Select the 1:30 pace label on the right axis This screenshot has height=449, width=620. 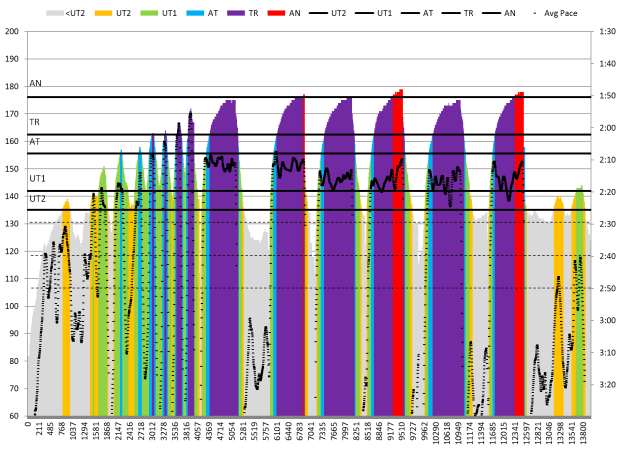[606, 31]
